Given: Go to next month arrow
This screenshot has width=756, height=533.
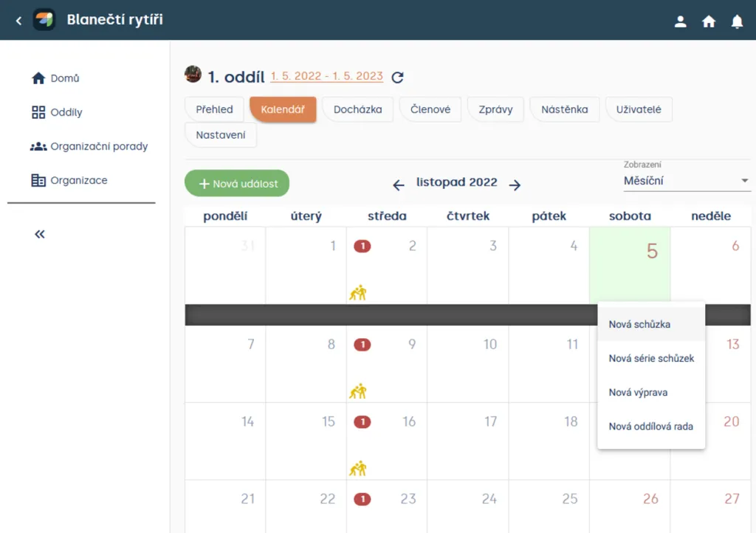Looking at the screenshot, I should pos(515,185).
